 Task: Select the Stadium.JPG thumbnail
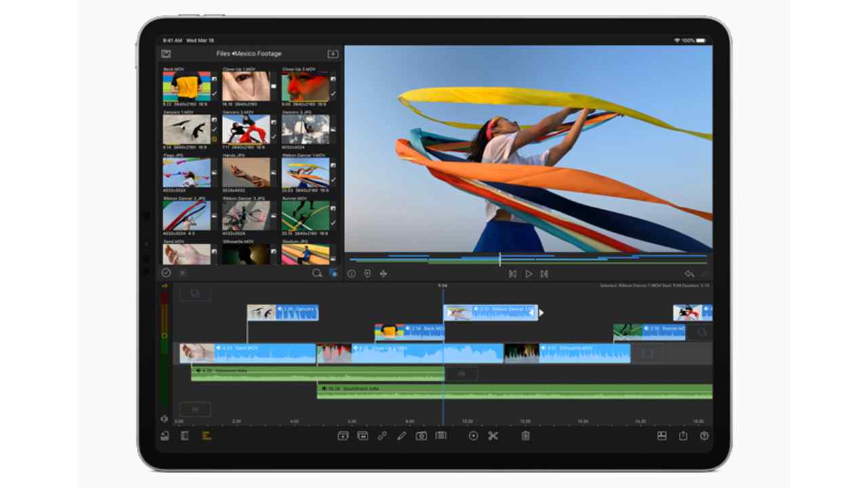pos(305,255)
